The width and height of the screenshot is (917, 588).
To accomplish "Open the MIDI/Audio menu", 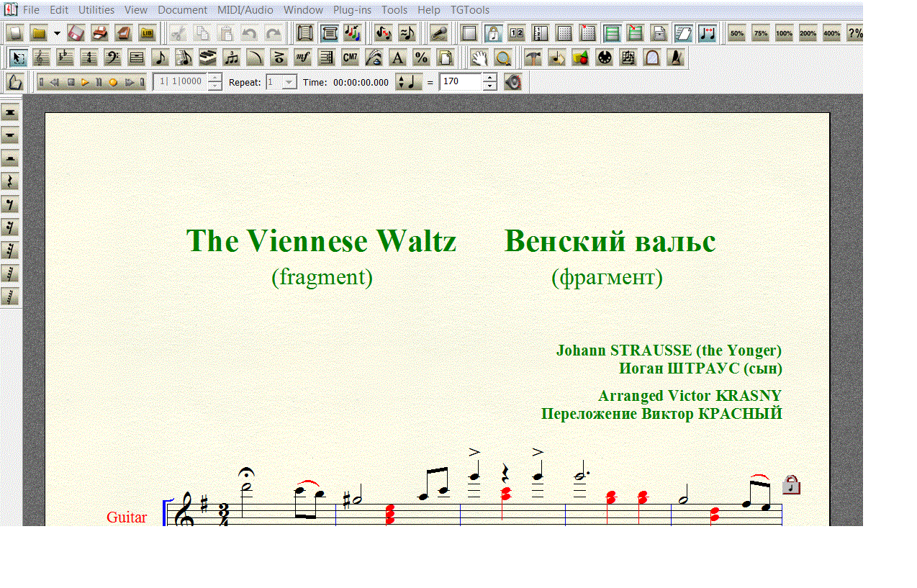I will point(245,10).
